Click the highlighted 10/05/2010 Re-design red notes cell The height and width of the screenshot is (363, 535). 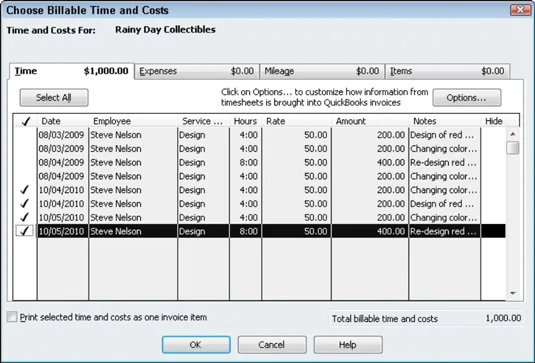tap(445, 231)
